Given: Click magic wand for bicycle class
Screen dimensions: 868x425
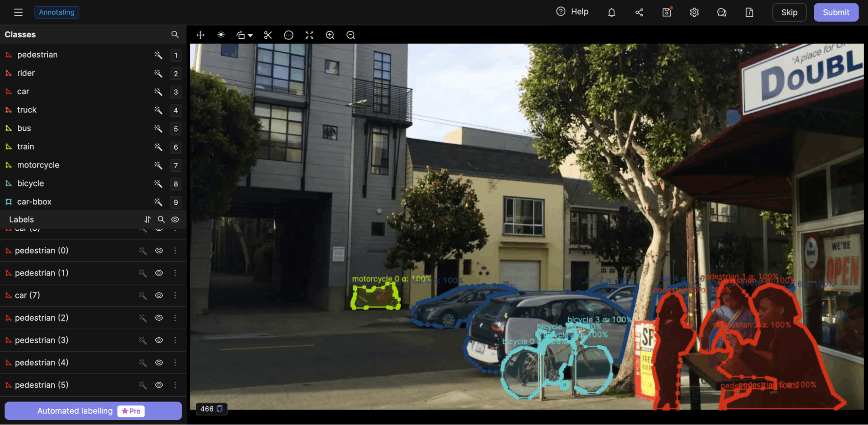Looking at the screenshot, I should 158,183.
